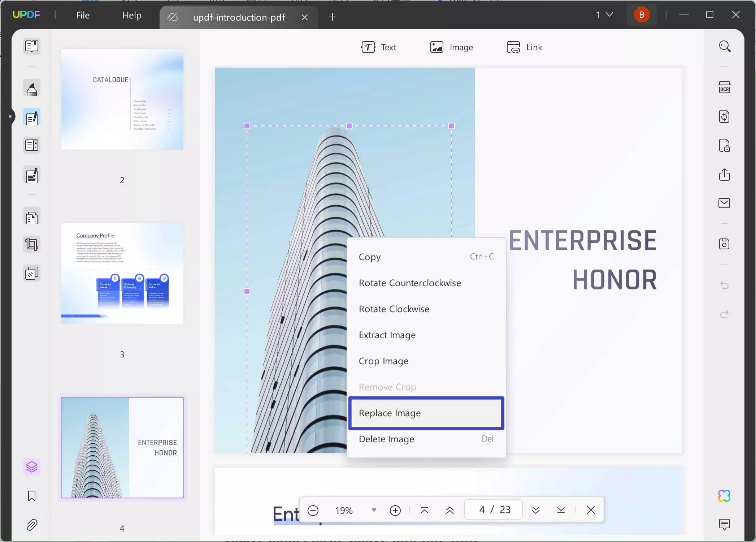Zoom out with the minus button
This screenshot has width=756, height=542.
[x=313, y=510]
